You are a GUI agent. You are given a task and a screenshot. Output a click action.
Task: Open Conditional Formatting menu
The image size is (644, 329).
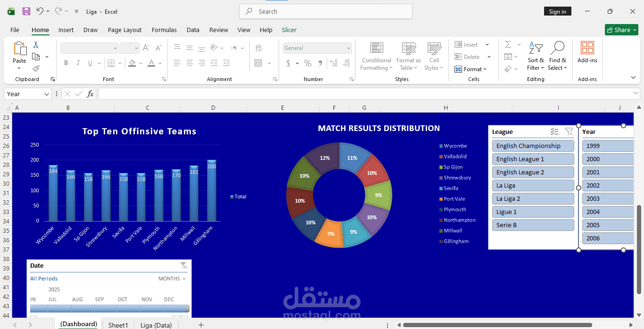[x=376, y=57]
